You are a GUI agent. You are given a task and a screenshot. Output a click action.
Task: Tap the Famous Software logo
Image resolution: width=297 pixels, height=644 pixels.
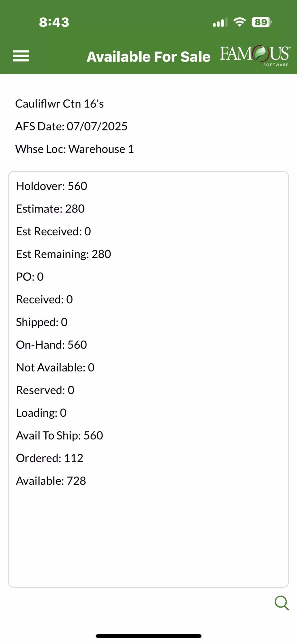click(x=255, y=56)
